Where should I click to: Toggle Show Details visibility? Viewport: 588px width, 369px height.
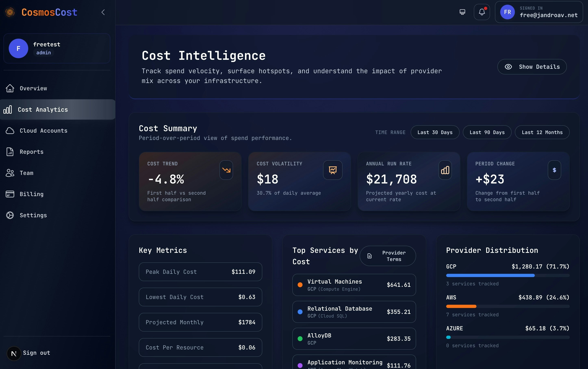[532, 67]
